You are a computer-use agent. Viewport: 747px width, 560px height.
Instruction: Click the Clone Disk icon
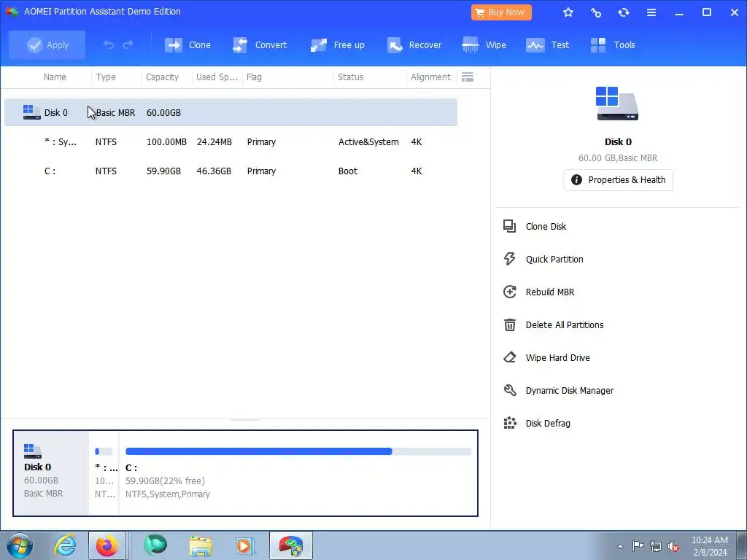pyautogui.click(x=509, y=226)
